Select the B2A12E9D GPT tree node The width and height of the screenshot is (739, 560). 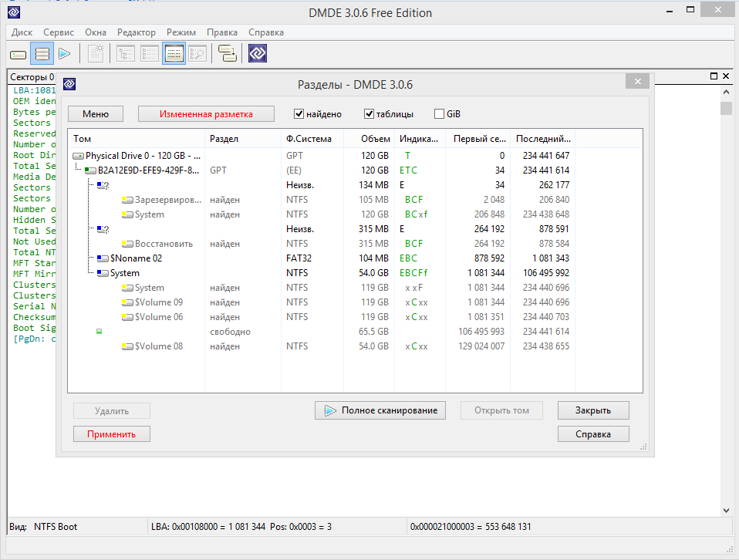tap(147, 170)
